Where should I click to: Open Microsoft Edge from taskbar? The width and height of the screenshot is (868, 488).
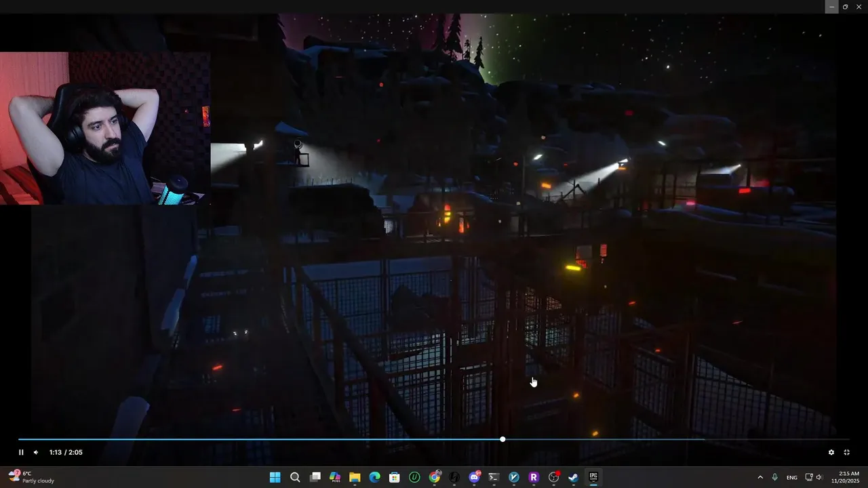click(x=374, y=477)
